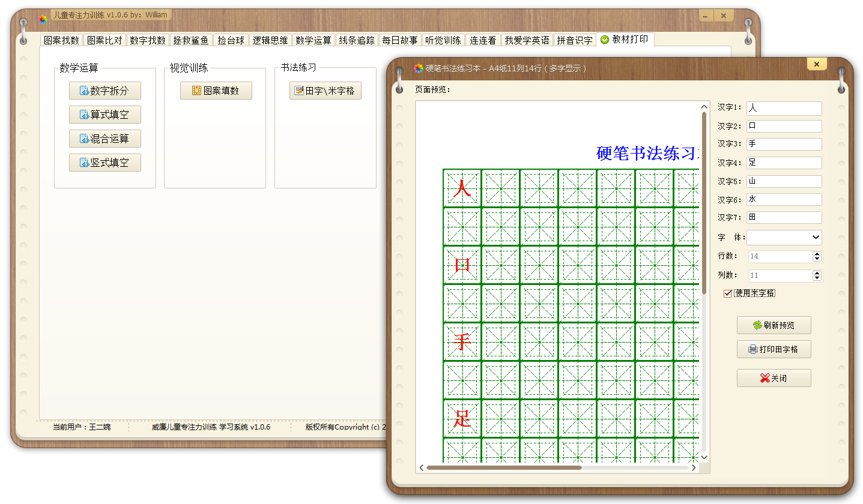The height and width of the screenshot is (504, 863).
Task: Click 关闭 to close the practice dialog
Action: point(774,377)
